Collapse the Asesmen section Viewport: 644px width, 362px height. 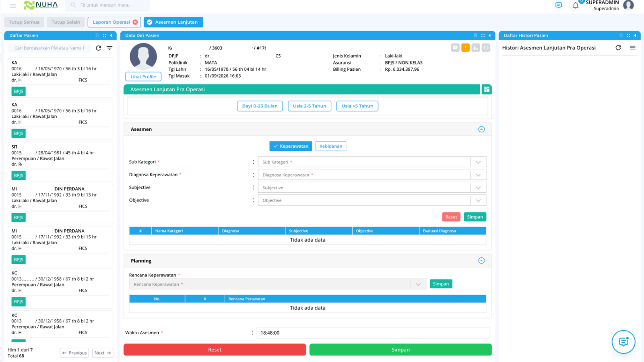coord(481,129)
